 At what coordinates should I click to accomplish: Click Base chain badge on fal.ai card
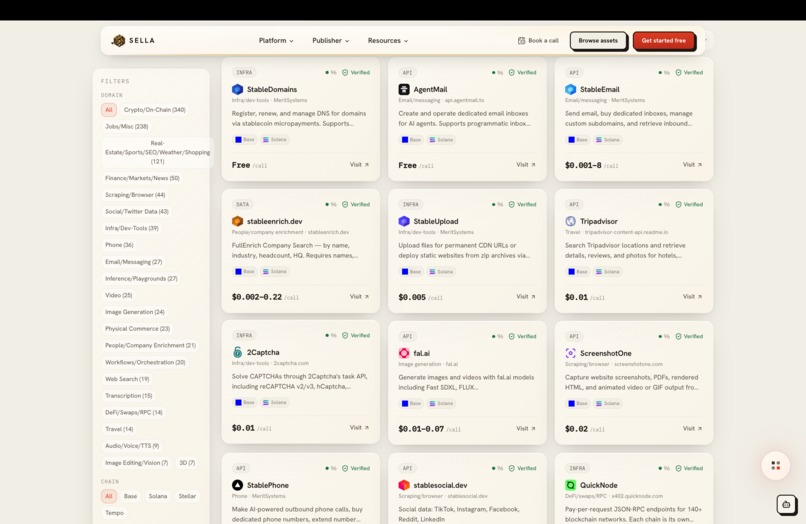412,404
